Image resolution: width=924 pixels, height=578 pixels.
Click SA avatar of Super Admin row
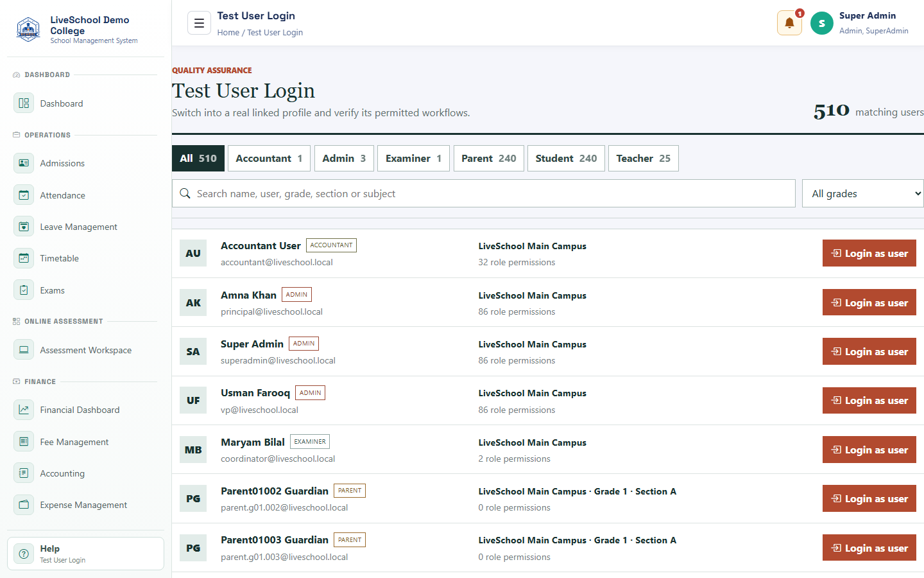coord(193,351)
